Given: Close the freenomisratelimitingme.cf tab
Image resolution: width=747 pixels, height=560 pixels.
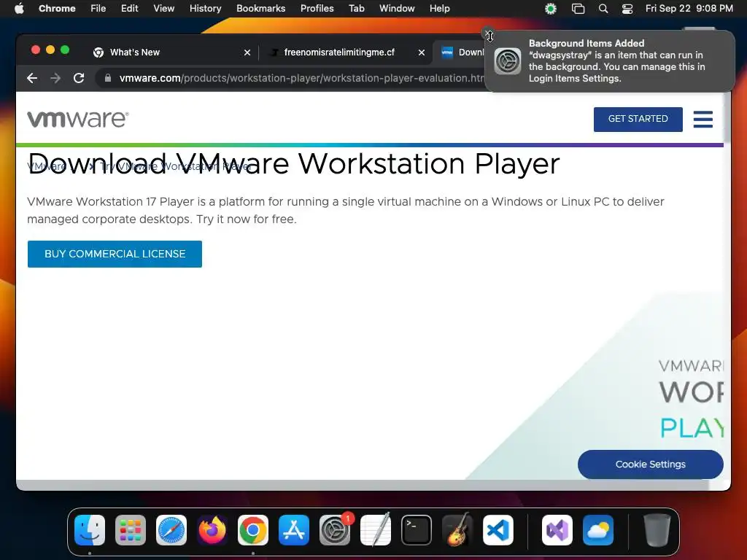Looking at the screenshot, I should tap(422, 52).
